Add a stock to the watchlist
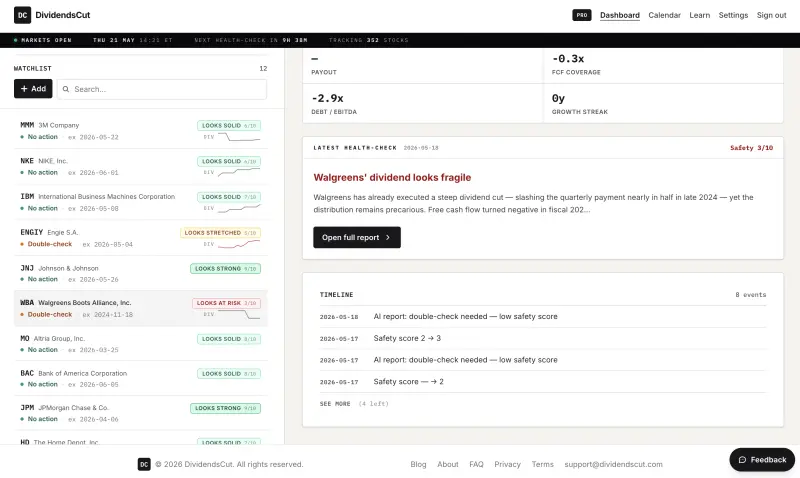 [33, 89]
